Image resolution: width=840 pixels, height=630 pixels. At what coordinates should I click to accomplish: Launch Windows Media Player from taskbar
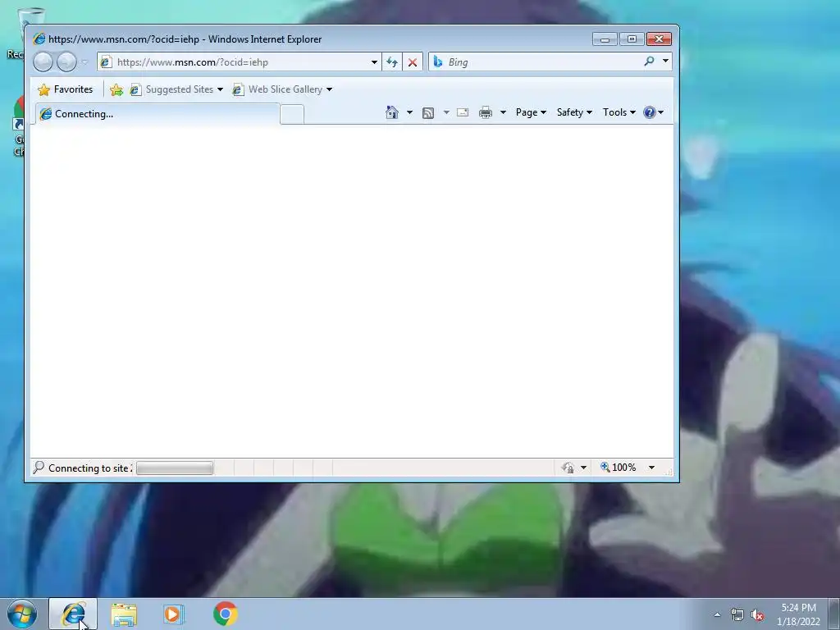pyautogui.click(x=174, y=614)
